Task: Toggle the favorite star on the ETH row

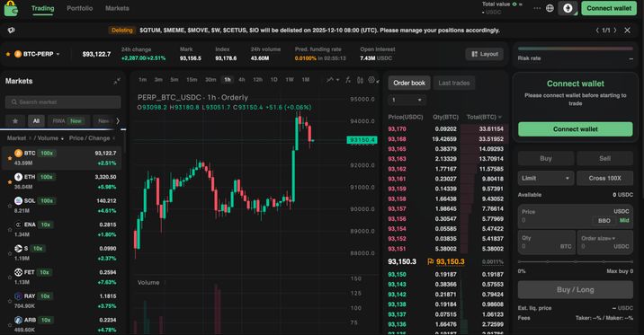Action: [x=10, y=182]
